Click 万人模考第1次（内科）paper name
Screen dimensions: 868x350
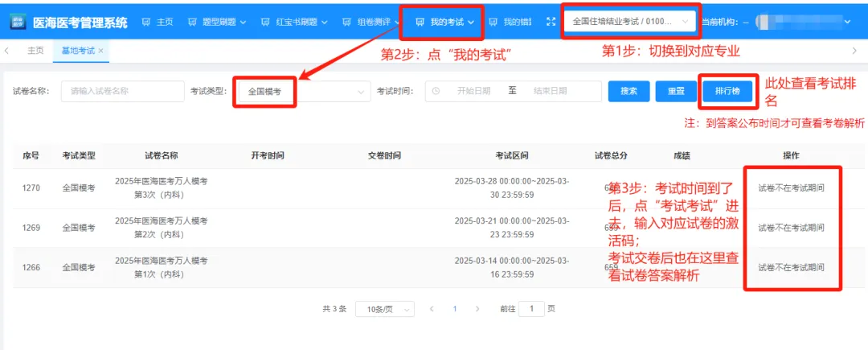(x=161, y=267)
